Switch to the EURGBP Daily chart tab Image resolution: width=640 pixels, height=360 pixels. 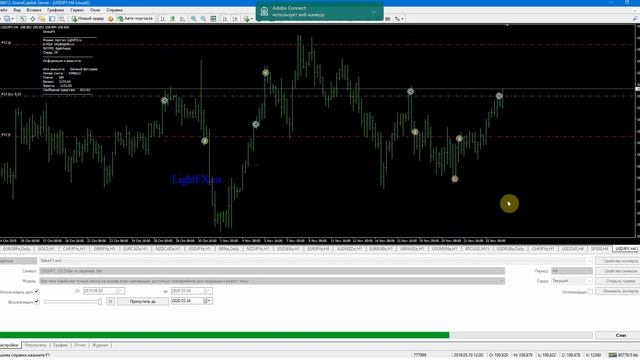click(17, 249)
